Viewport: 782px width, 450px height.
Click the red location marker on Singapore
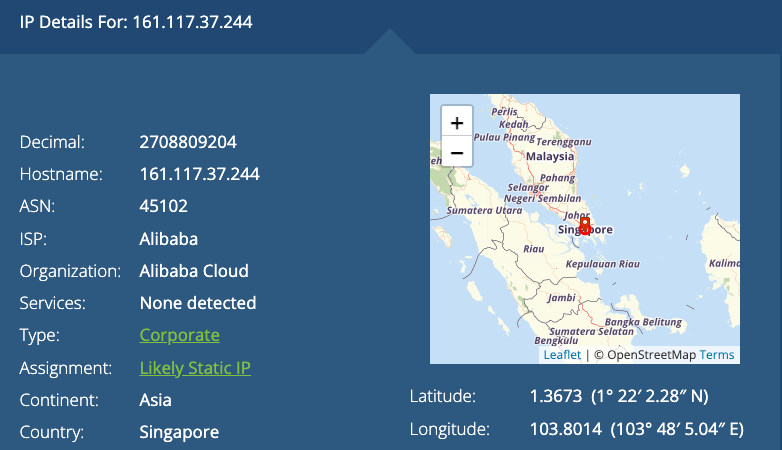tap(585, 225)
